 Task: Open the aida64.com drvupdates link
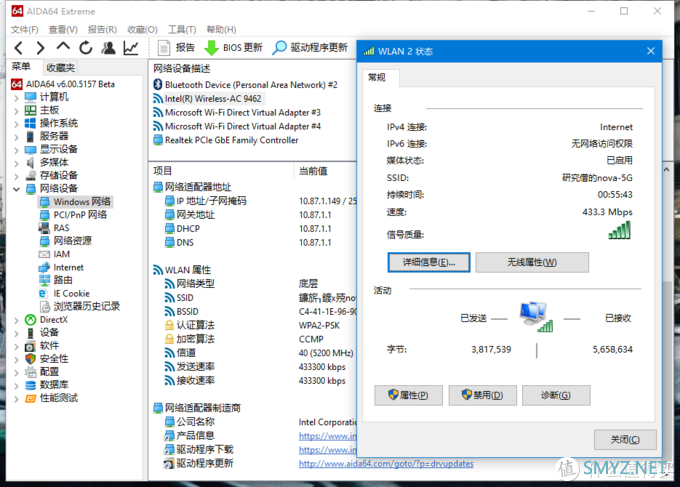(386, 464)
